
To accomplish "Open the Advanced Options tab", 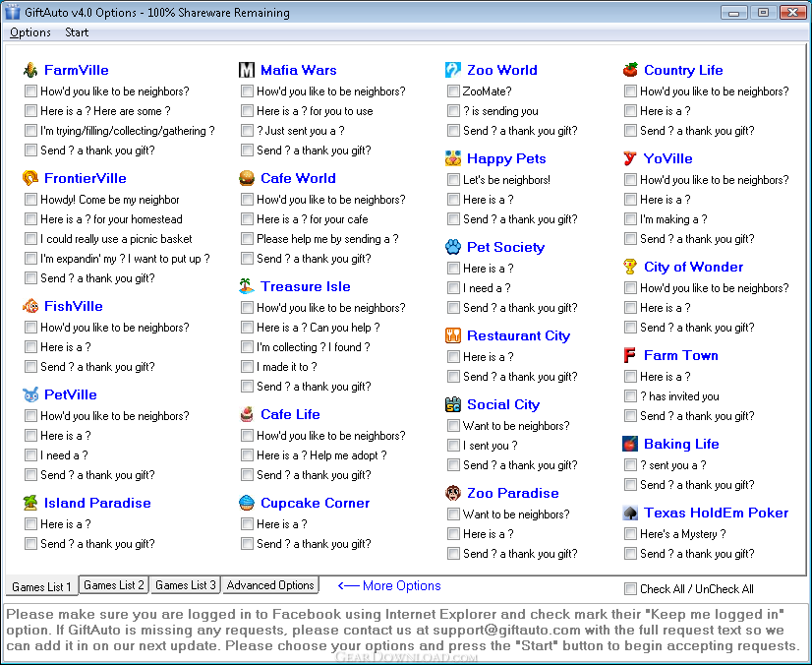I will [x=270, y=584].
